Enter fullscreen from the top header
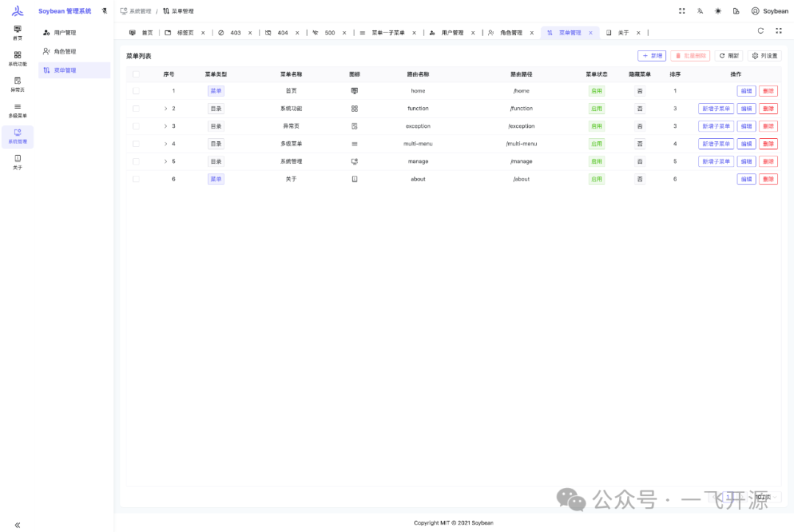Image resolution: width=794 pixels, height=532 pixels. pyautogui.click(x=682, y=11)
